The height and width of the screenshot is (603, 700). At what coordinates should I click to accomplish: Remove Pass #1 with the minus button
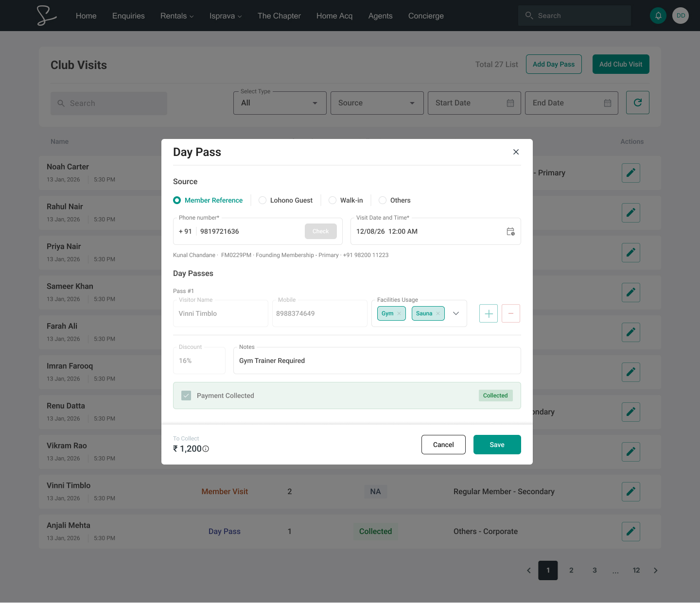pyautogui.click(x=511, y=313)
